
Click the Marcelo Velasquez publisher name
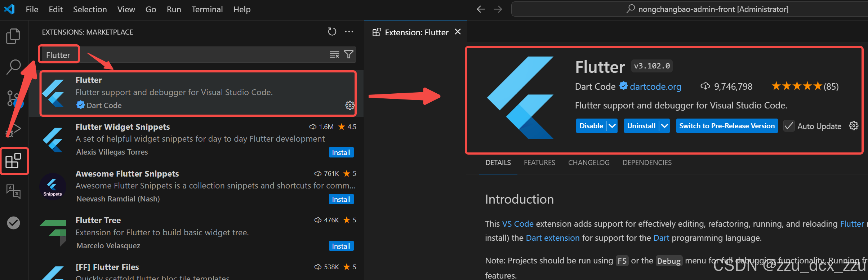[108, 246]
